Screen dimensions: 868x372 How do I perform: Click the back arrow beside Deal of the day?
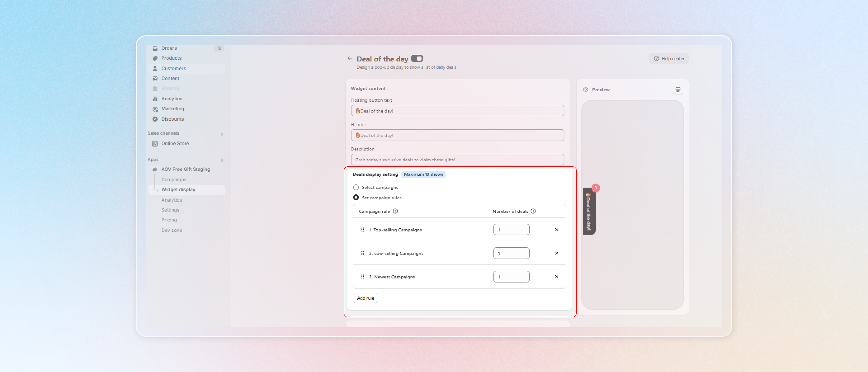(350, 59)
